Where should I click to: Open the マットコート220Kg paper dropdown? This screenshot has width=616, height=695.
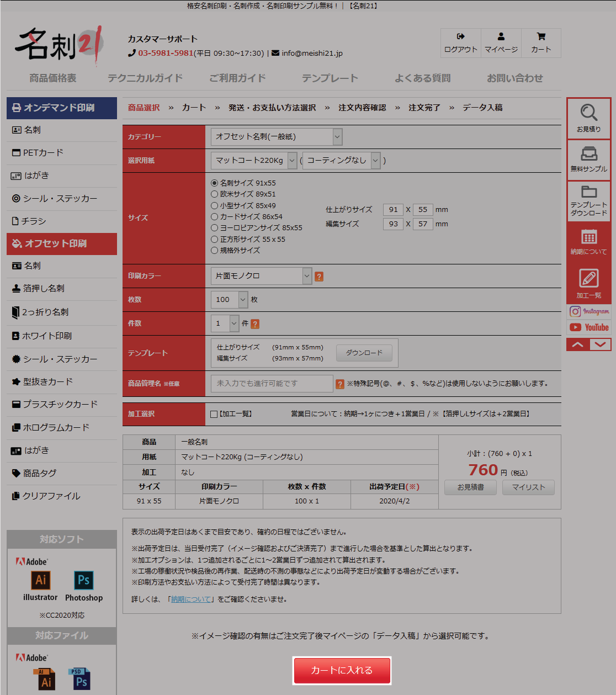[x=254, y=160]
